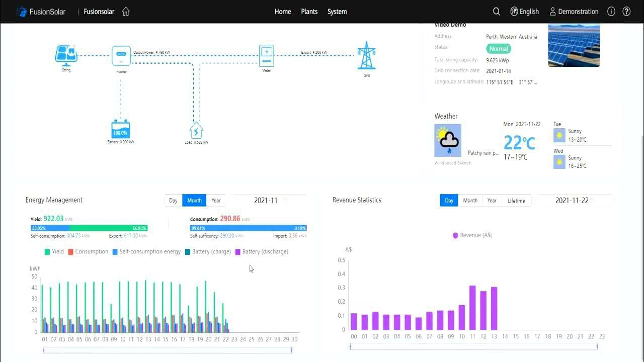The height and width of the screenshot is (362, 644).
Task: Click the battery icon in flow diagram
Action: (121, 130)
